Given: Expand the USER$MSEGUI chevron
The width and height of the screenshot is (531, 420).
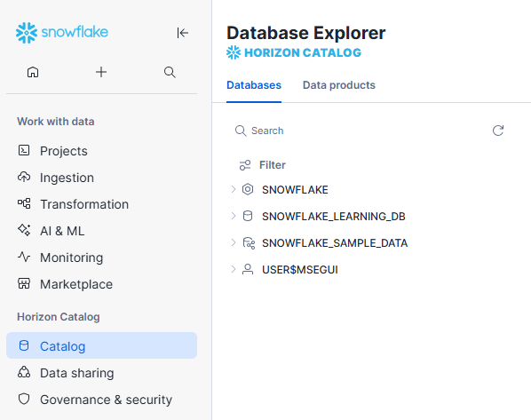Looking at the screenshot, I should coord(233,269).
